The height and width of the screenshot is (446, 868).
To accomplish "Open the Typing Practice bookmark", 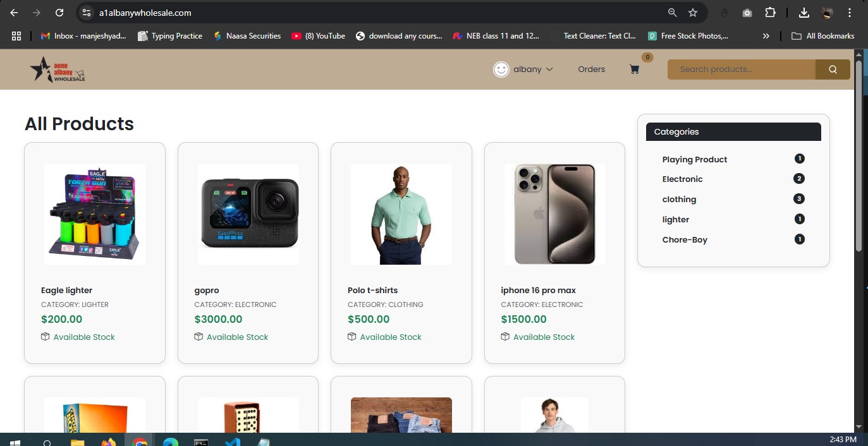I will coord(170,36).
